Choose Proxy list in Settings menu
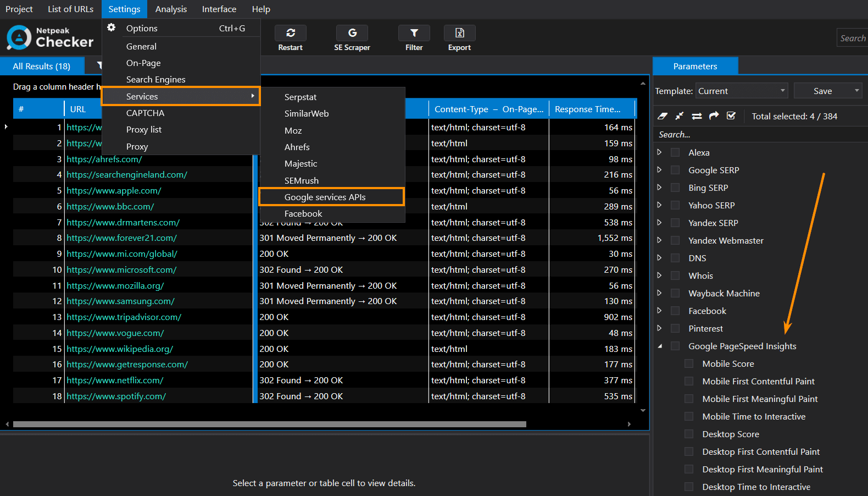The image size is (868, 496). (x=181, y=129)
